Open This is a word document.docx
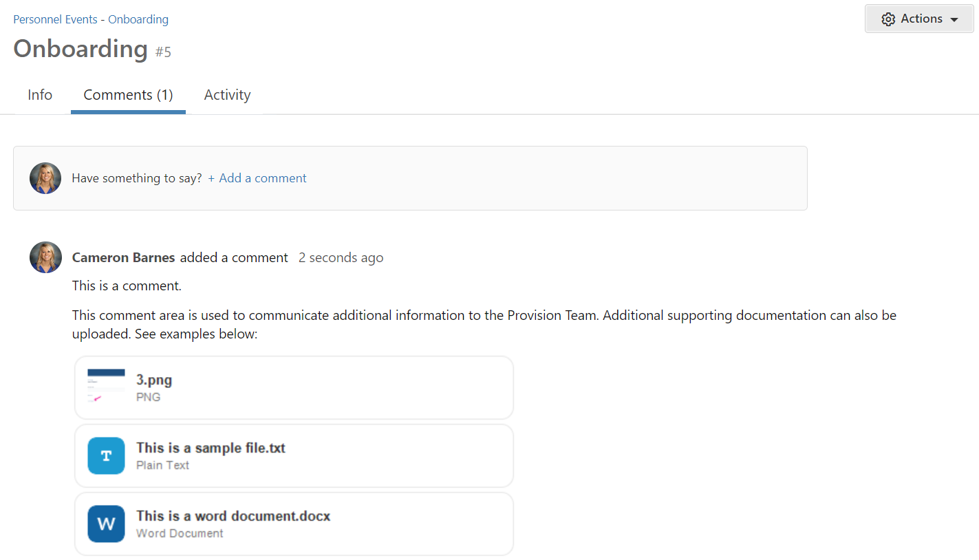Screen dimensions: 979x560 [x=233, y=516]
